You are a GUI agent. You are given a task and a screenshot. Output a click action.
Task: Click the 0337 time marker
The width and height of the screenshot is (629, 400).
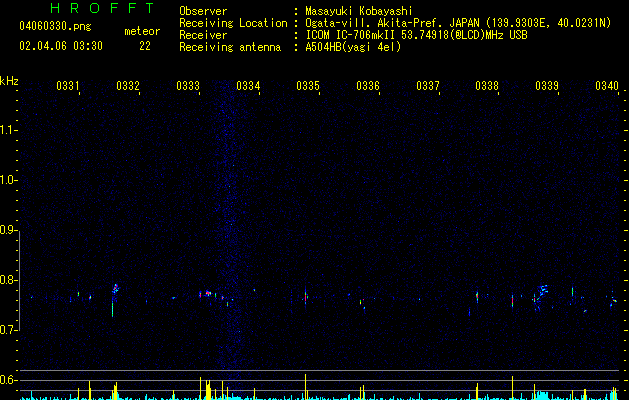click(428, 86)
